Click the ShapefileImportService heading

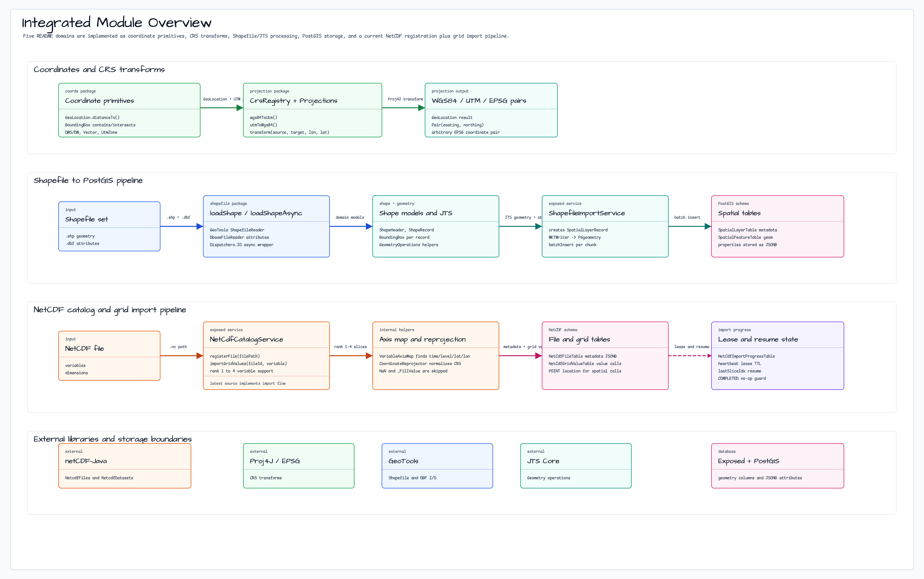pos(587,213)
